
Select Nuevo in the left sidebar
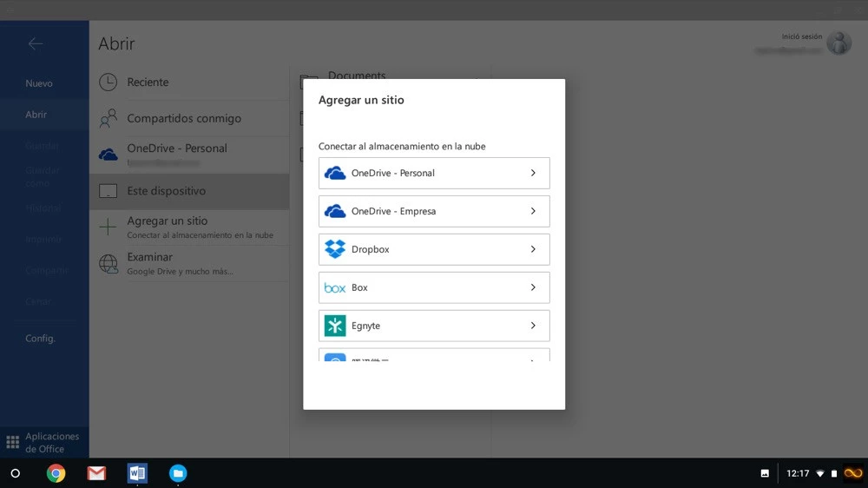[39, 83]
